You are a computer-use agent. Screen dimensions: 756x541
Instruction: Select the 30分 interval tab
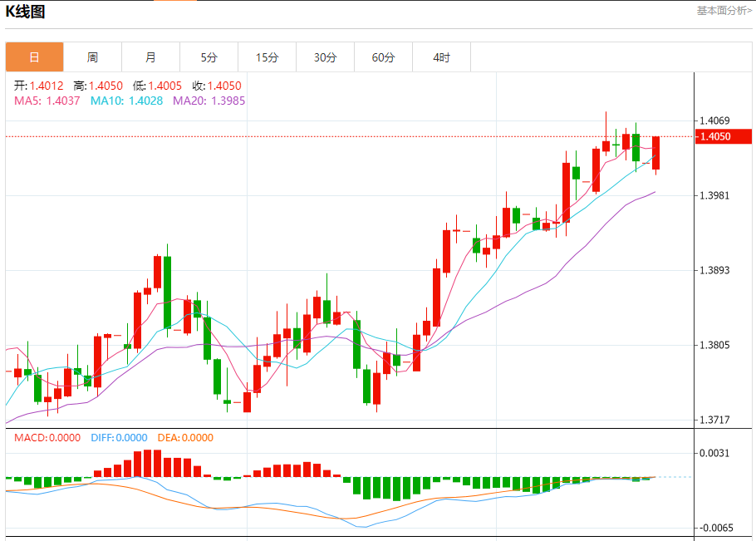pyautogui.click(x=325, y=57)
